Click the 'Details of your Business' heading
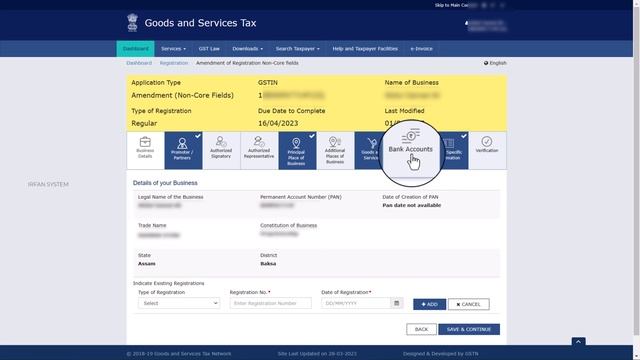 (165, 183)
